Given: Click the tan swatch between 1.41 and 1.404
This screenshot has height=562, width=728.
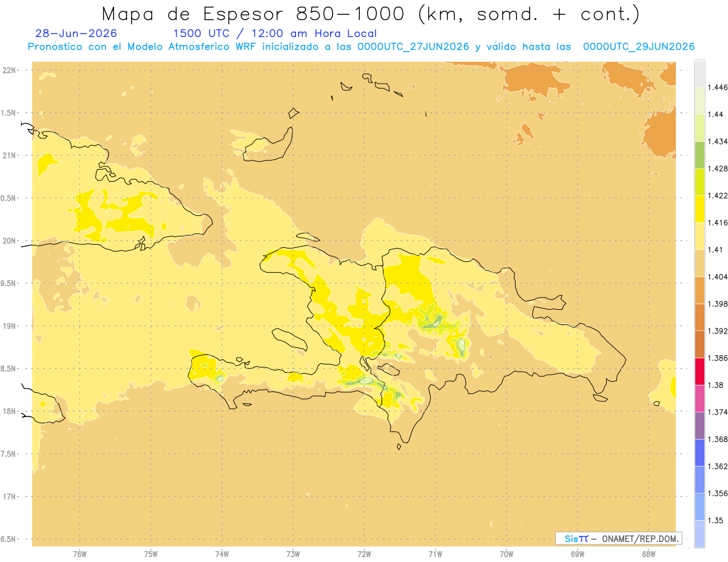Looking at the screenshot, I should [x=699, y=263].
